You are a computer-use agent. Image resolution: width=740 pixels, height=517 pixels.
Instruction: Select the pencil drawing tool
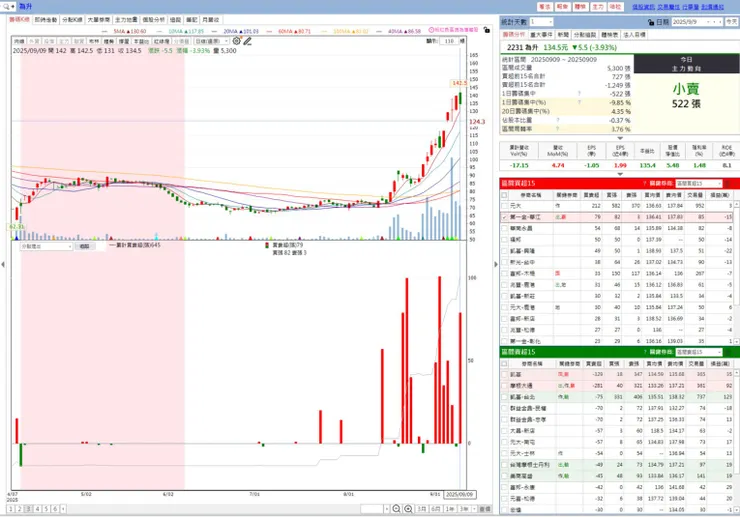[x=247, y=41]
